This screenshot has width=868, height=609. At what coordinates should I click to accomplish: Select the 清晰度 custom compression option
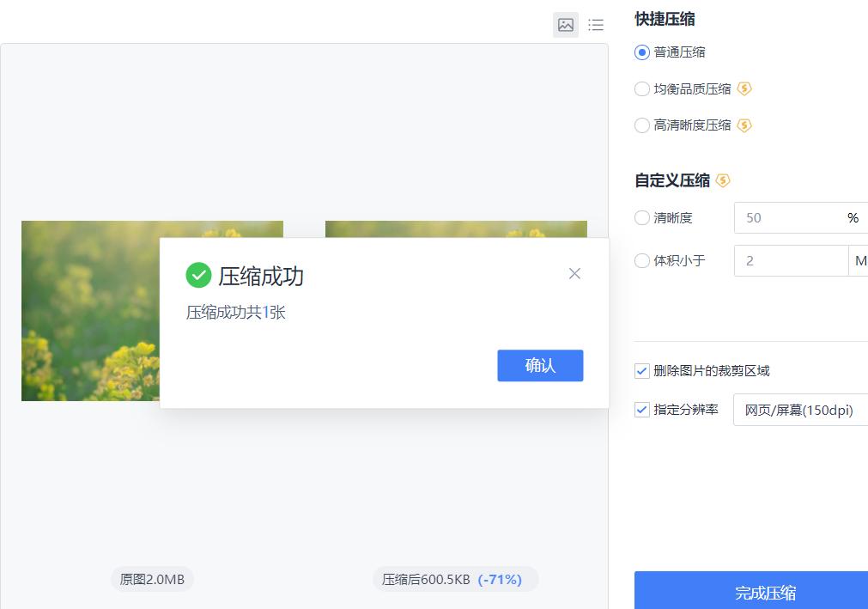click(x=641, y=217)
